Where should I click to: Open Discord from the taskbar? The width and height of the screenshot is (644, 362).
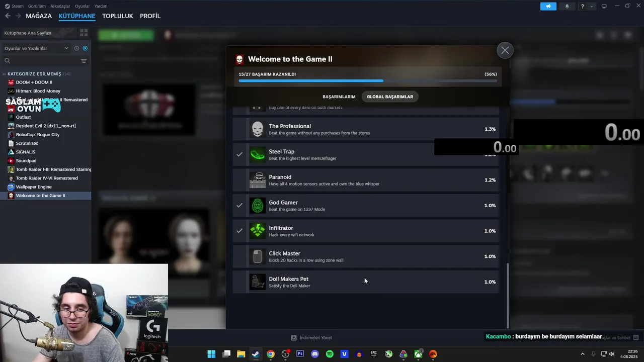(315, 354)
